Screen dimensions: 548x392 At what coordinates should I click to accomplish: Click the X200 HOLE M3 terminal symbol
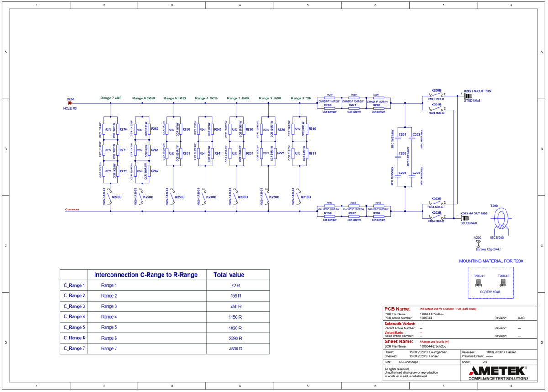click(x=70, y=104)
